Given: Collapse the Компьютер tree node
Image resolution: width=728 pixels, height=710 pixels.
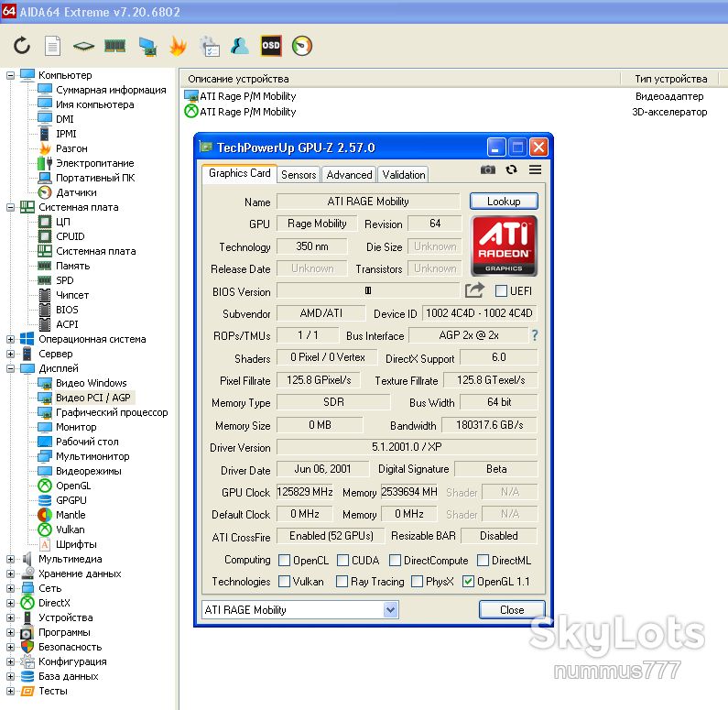Looking at the screenshot, I should [10, 75].
